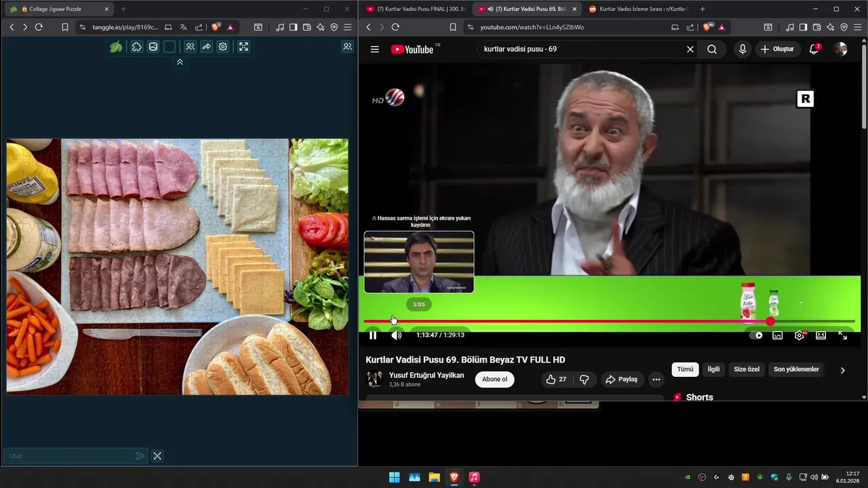Open the YouTube hamburger guide menu
Image resolution: width=868 pixels, height=488 pixels.
374,49
